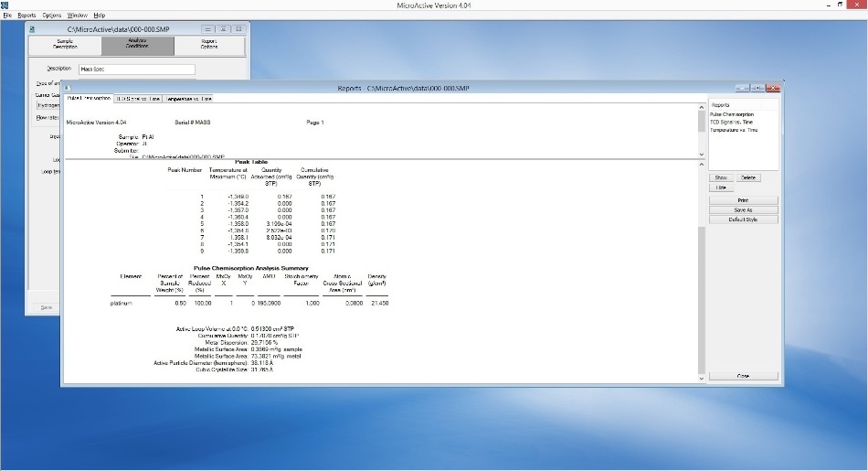The image size is (868, 471).
Task: Click the 'Serial # MASS' text
Action: [x=193, y=123]
